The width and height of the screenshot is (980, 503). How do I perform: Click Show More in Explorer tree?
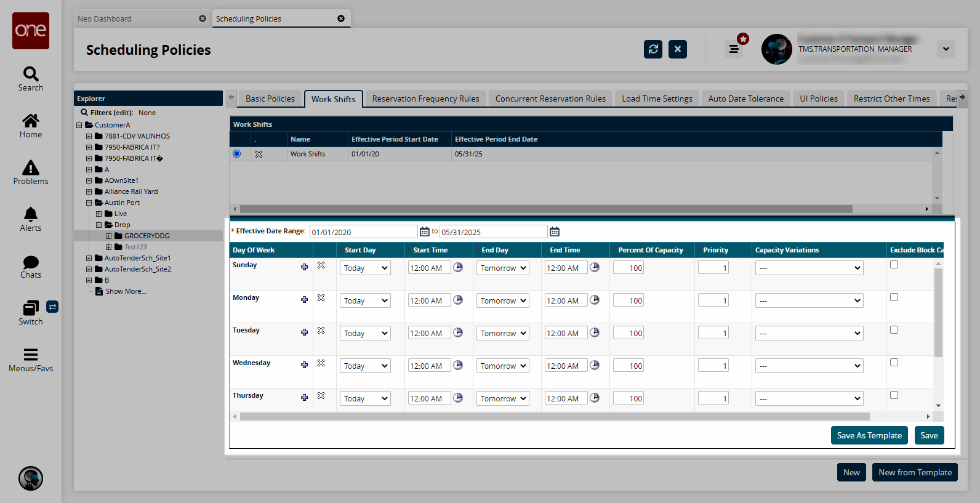pyautogui.click(x=126, y=291)
